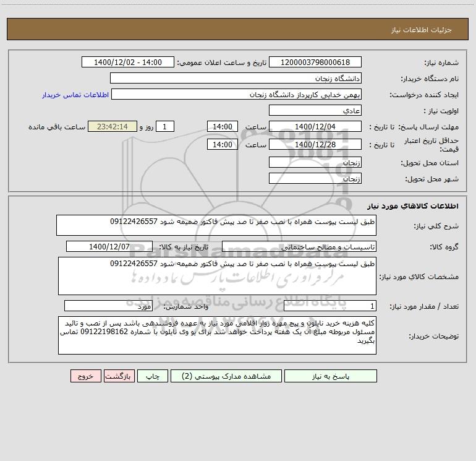The height and width of the screenshot is (461, 476).
Task: Click the unit field مورد
Action: click(x=108, y=306)
